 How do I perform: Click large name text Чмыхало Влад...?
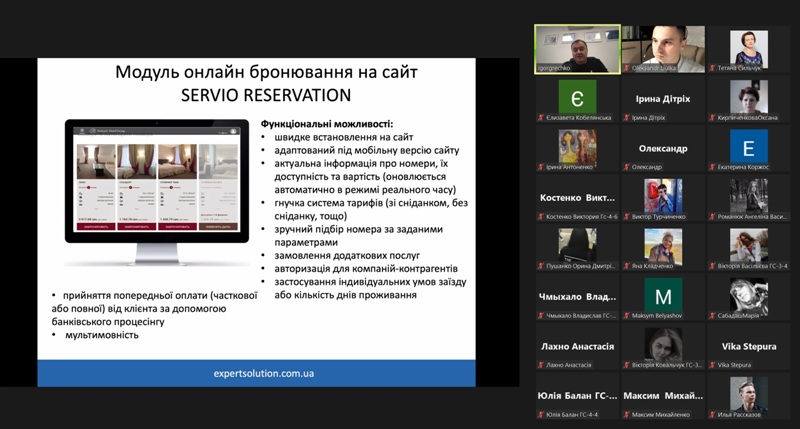point(578,297)
